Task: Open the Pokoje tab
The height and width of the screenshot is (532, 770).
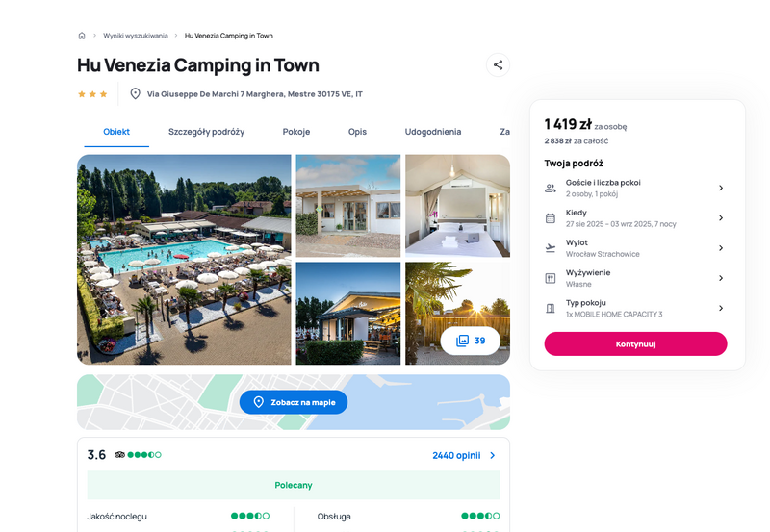Action: coord(296,132)
